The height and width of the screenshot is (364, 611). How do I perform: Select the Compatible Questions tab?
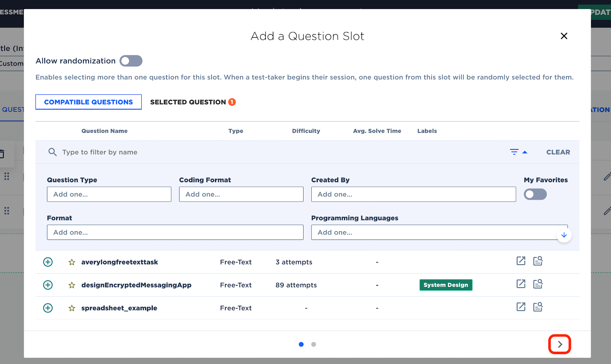pos(89,102)
